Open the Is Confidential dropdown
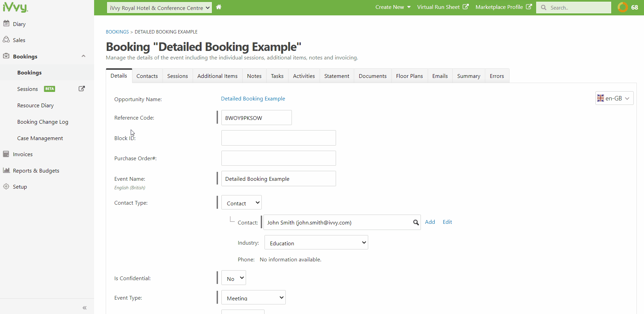Image resolution: width=644 pixels, height=314 pixels. pyautogui.click(x=234, y=278)
